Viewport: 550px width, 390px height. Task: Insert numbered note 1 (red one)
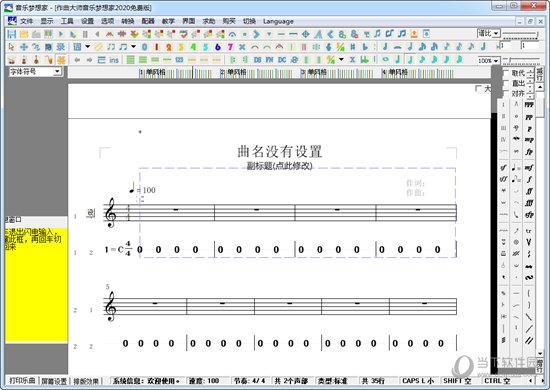tap(156, 47)
